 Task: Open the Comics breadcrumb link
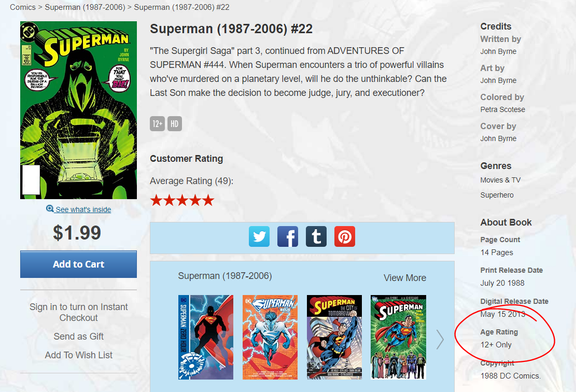(x=23, y=7)
